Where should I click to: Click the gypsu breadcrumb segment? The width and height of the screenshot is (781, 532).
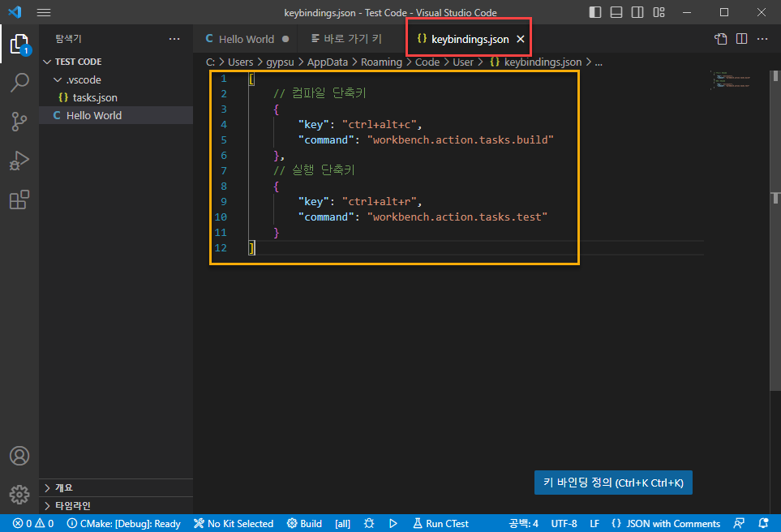[280, 62]
